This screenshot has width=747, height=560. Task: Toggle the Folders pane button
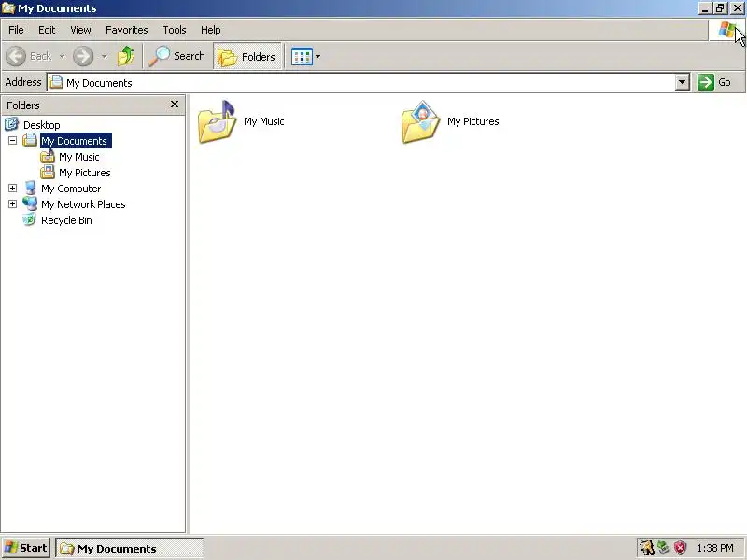coord(247,57)
